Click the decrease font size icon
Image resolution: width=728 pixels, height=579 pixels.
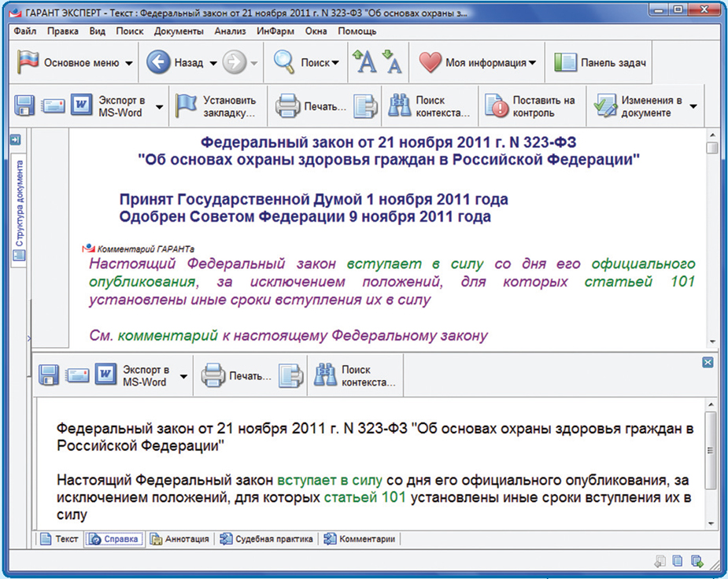(x=391, y=62)
